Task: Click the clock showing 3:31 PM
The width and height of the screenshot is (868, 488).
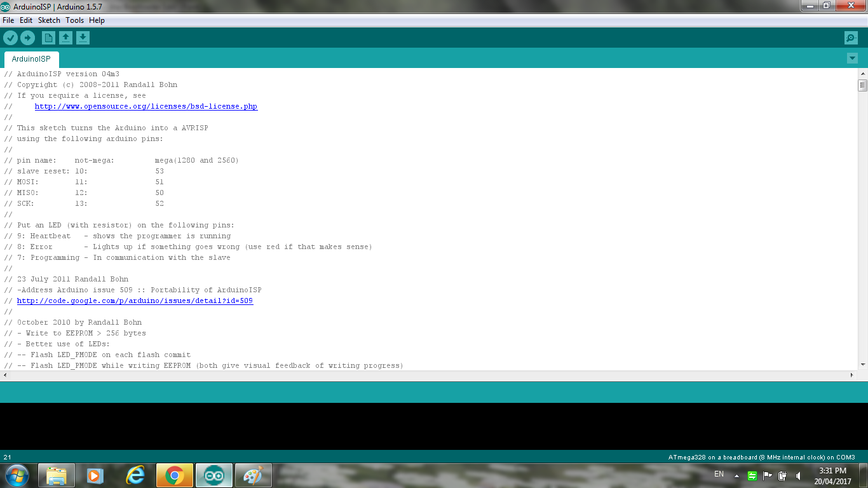Action: pos(832,471)
